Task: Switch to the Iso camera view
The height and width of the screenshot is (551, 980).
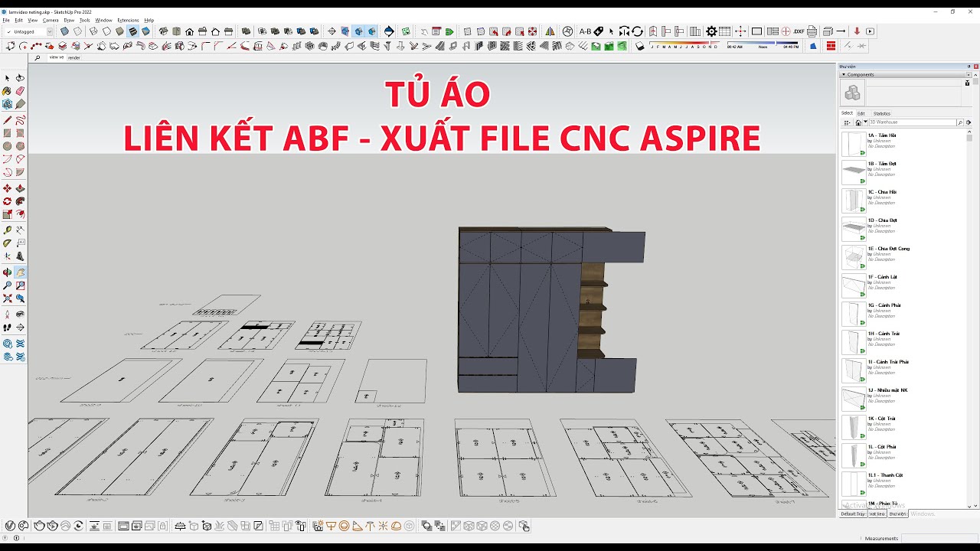Action: (164, 31)
